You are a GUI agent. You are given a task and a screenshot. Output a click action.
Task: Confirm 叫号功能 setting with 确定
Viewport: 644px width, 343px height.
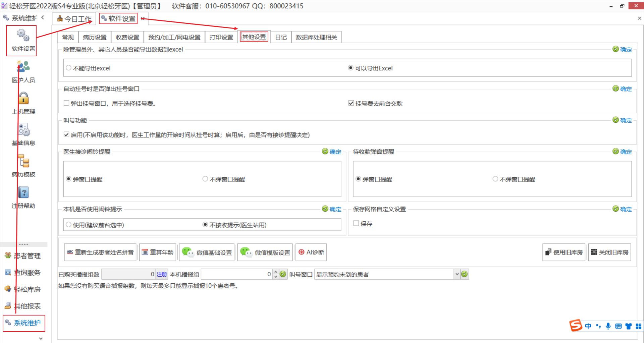[x=622, y=120]
